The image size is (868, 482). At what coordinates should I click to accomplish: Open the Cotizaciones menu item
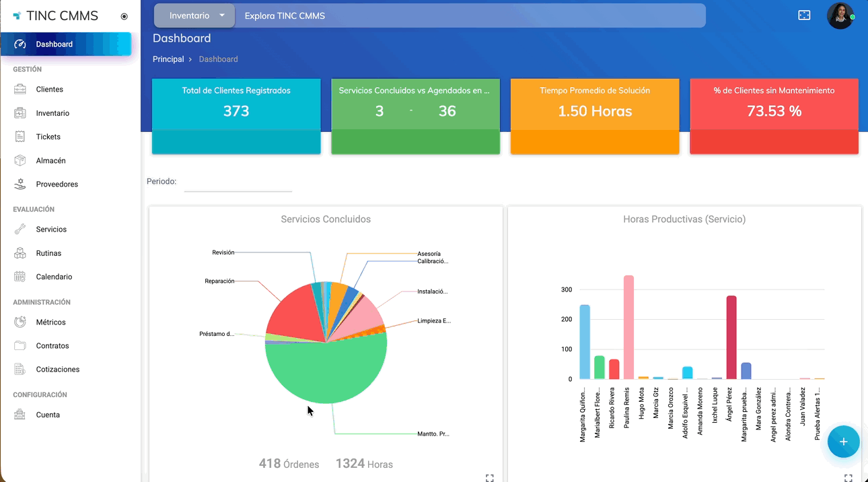[x=57, y=370]
